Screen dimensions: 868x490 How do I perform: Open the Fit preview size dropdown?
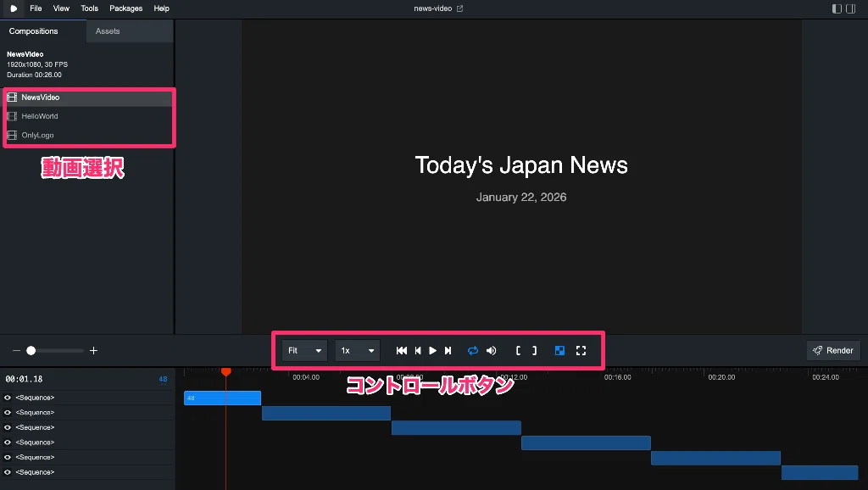pyautogui.click(x=304, y=350)
